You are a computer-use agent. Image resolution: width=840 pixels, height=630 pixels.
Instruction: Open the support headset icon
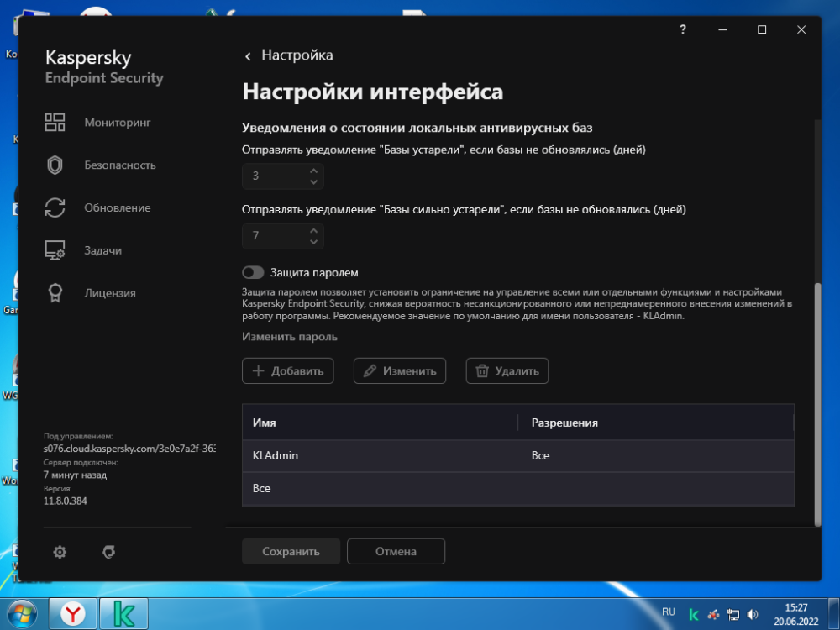point(108,552)
